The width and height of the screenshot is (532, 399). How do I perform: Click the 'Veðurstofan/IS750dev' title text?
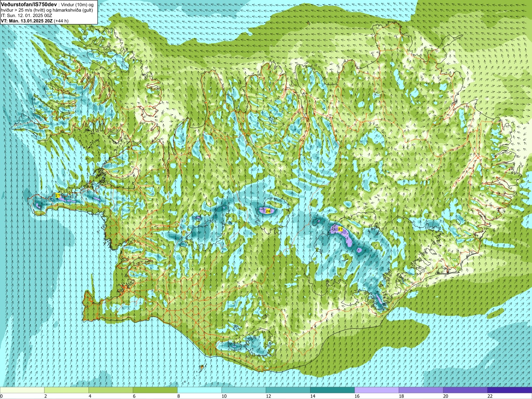[29, 4]
